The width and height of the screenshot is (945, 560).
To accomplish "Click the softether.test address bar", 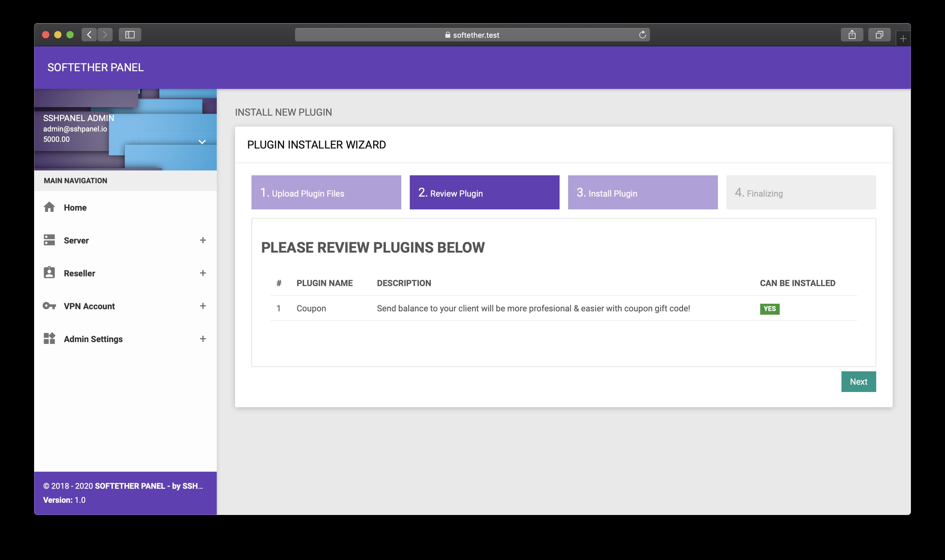I will tap(472, 35).
